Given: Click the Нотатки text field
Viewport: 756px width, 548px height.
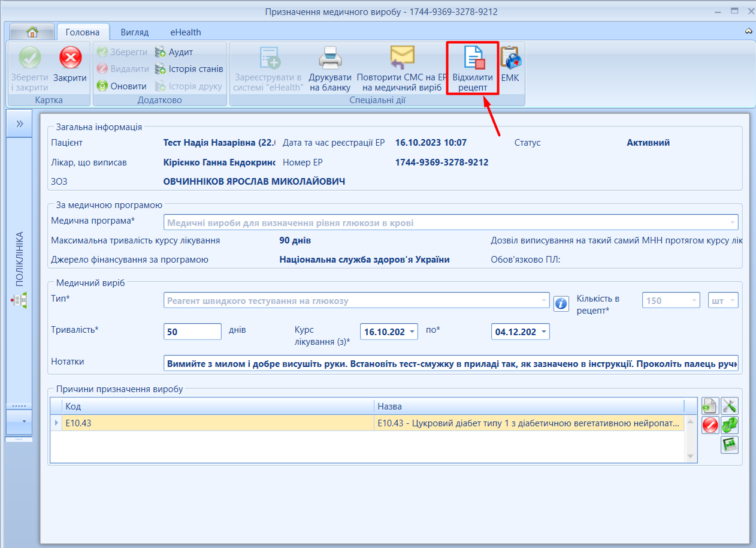Looking at the screenshot, I should [450, 363].
